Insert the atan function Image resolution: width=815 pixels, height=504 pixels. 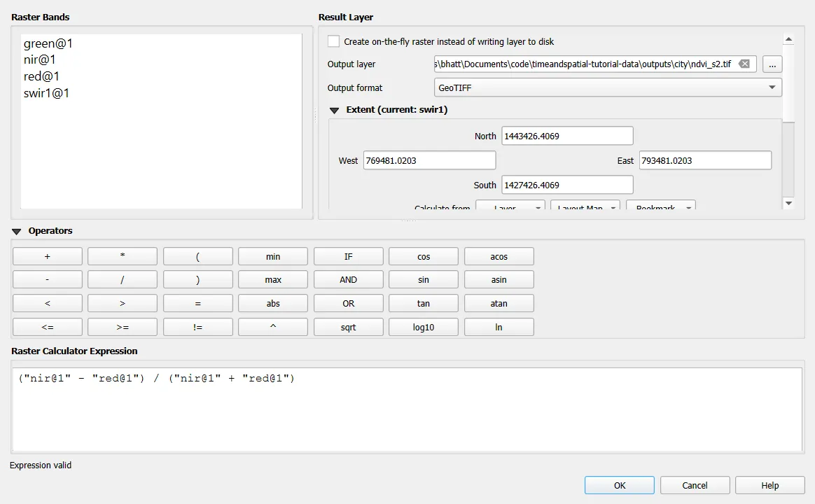tap(499, 303)
